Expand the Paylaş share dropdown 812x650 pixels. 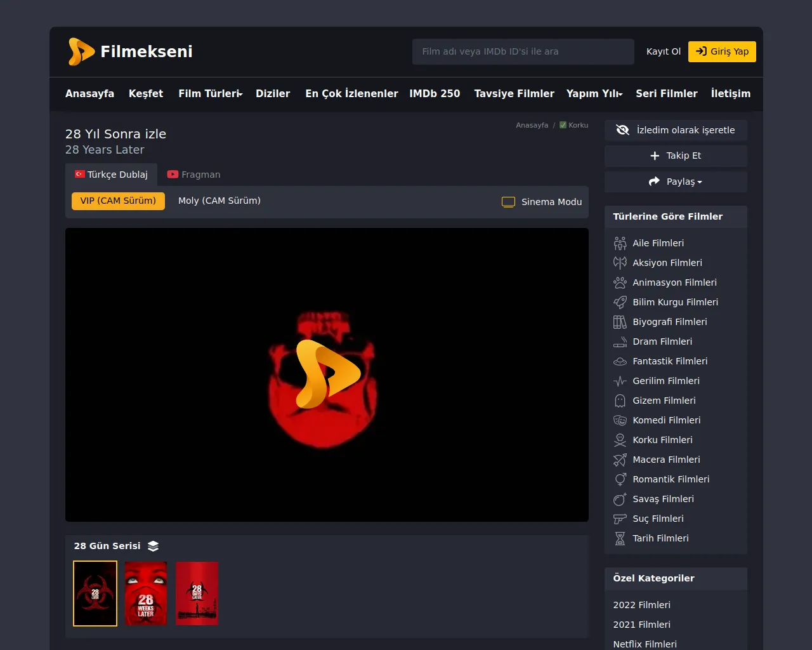[676, 182]
